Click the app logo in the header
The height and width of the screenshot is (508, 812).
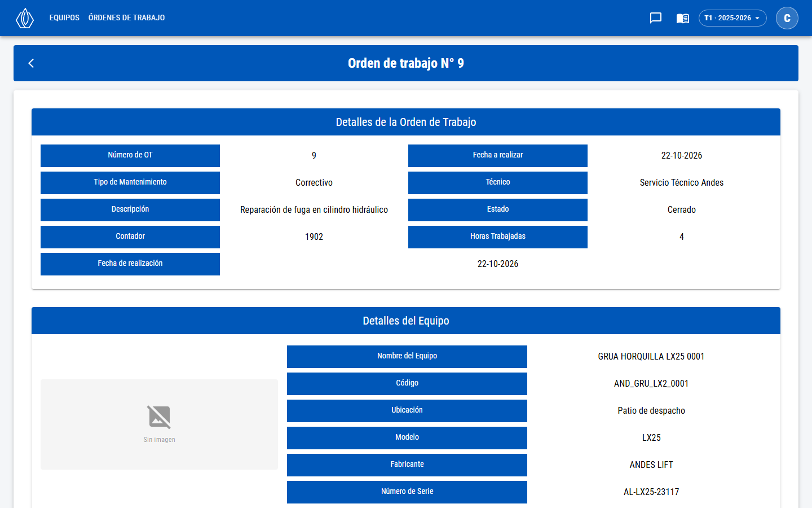coord(25,18)
